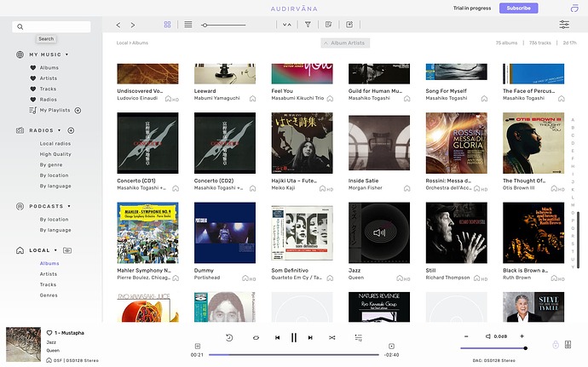
Task: Navigate forward with the right arrow
Action: click(x=133, y=25)
